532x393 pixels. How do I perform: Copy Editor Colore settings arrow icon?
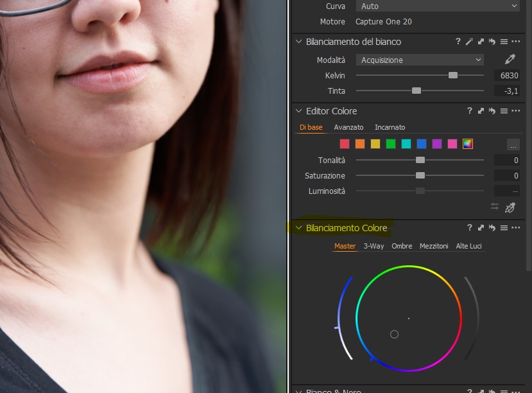481,110
